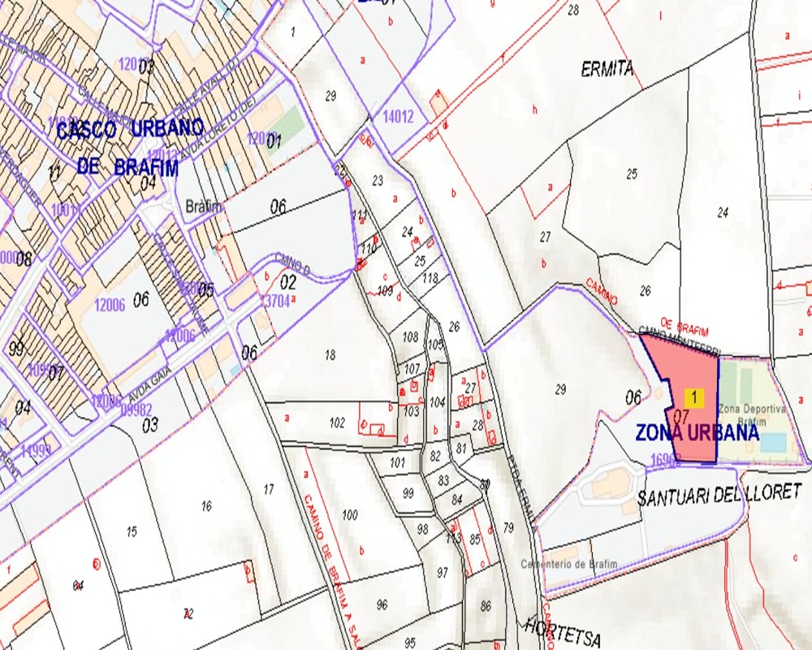Select parcel number 17
The image size is (812, 650).
click(268, 489)
